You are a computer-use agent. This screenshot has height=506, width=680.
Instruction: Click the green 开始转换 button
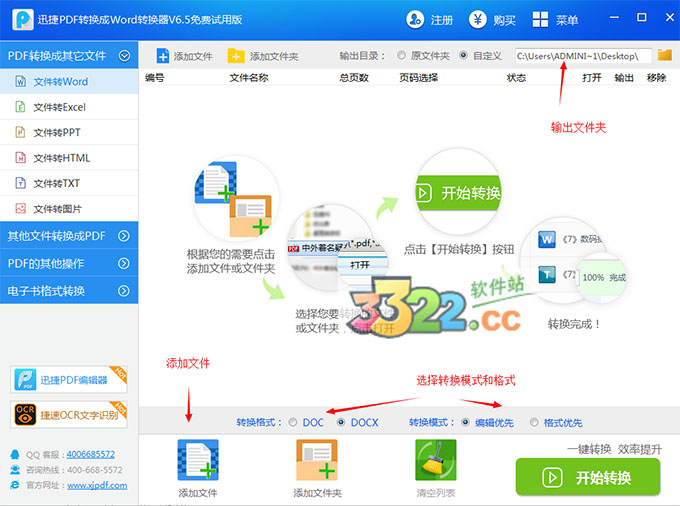click(588, 477)
